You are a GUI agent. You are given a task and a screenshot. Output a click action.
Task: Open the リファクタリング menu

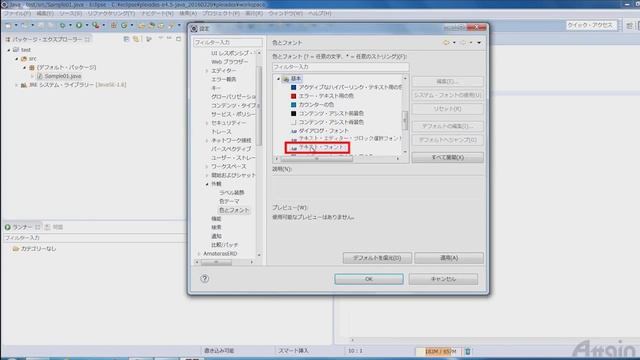[x=111, y=13]
